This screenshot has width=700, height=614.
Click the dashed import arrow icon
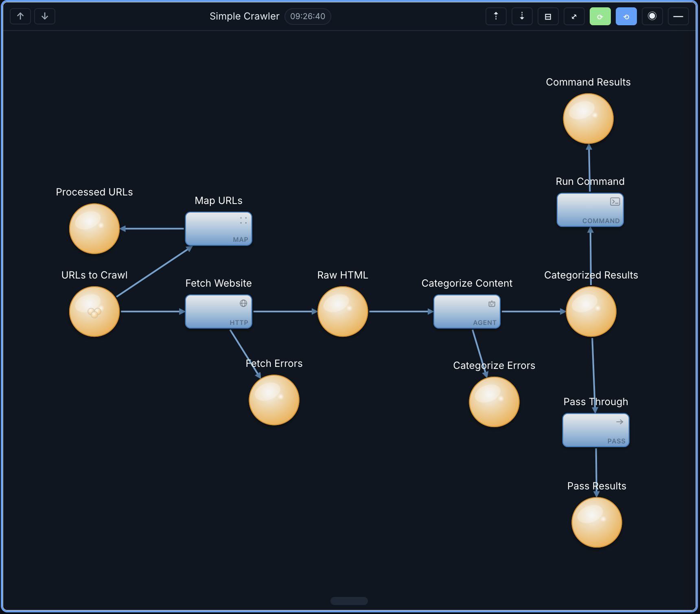pos(522,16)
